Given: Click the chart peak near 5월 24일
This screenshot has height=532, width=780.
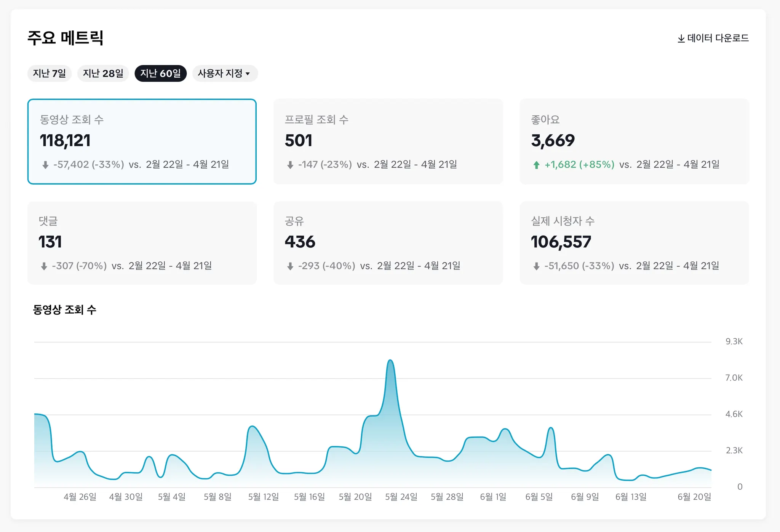Looking at the screenshot, I should (x=390, y=361).
